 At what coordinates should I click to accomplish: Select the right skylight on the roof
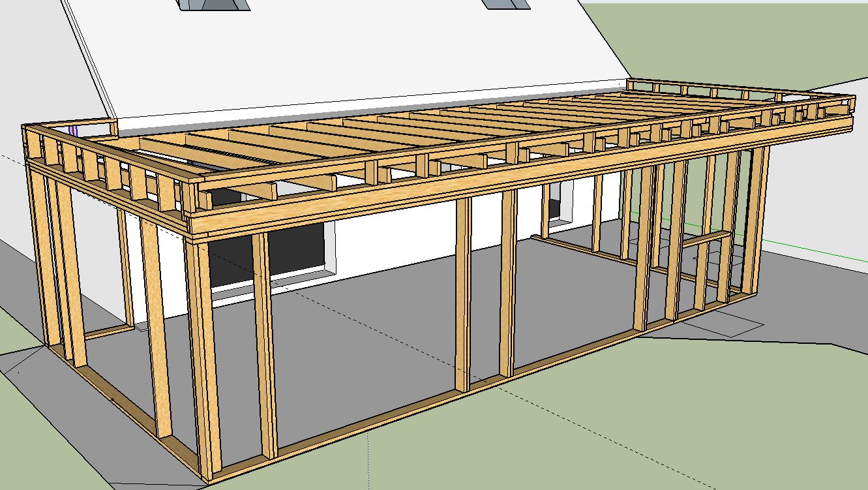click(508, 4)
